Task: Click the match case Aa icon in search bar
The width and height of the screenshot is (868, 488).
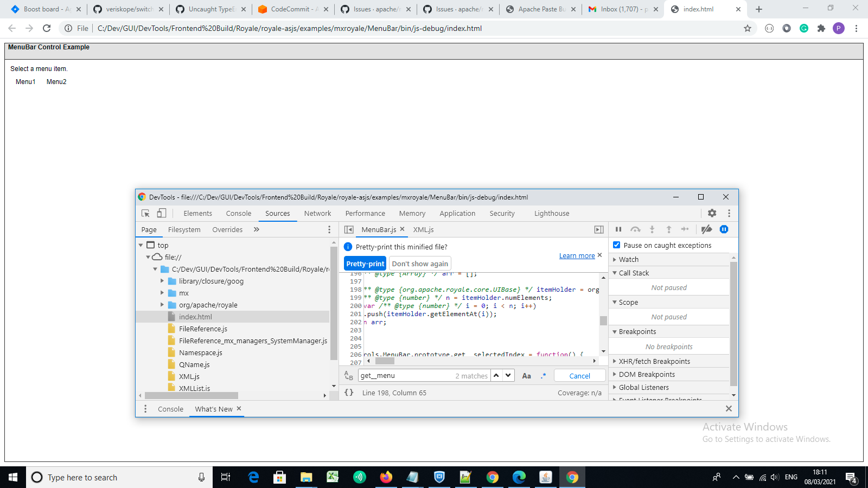Action: pos(527,375)
